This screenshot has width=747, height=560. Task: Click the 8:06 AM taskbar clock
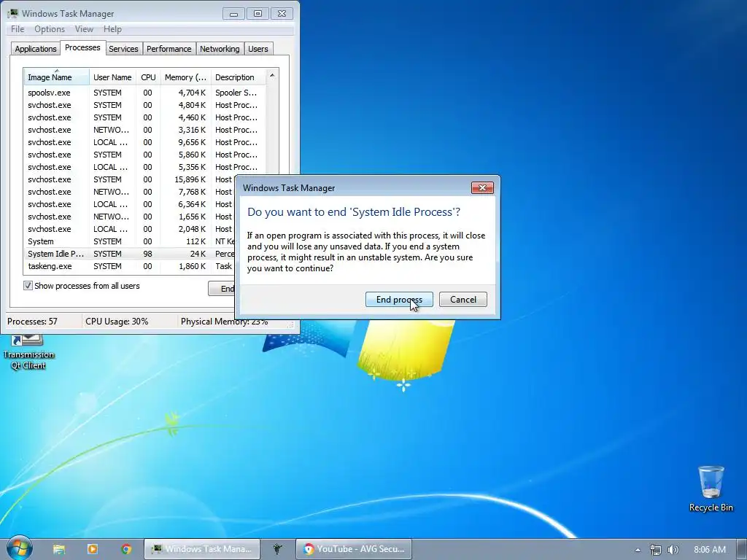point(709,550)
